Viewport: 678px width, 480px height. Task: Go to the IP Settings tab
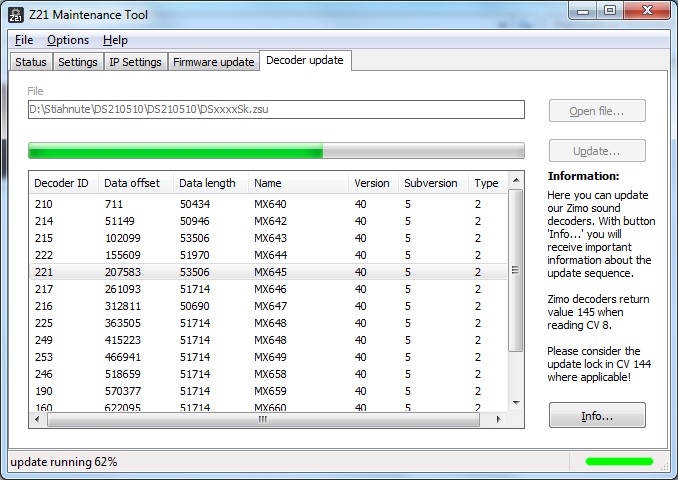click(x=135, y=62)
